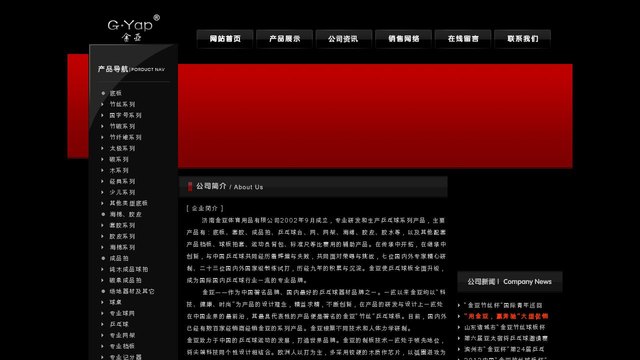
Task: Click the 公司新闻 Company News header
Action: (509, 282)
